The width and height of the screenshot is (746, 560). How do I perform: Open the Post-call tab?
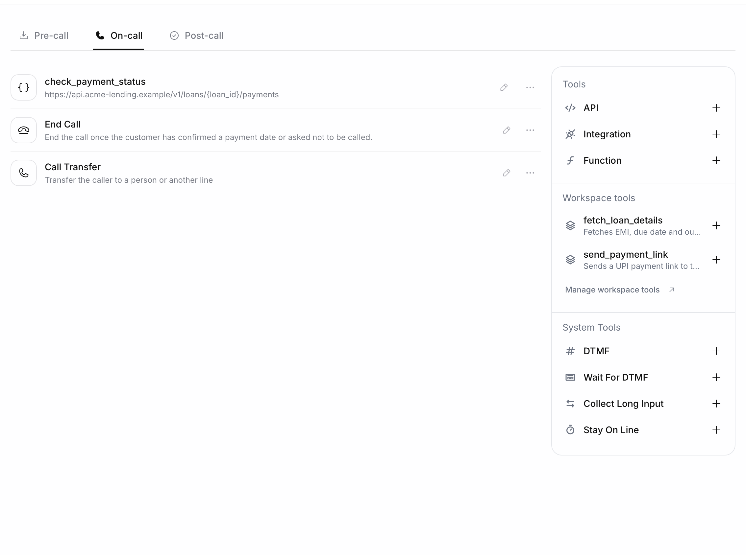click(x=196, y=36)
